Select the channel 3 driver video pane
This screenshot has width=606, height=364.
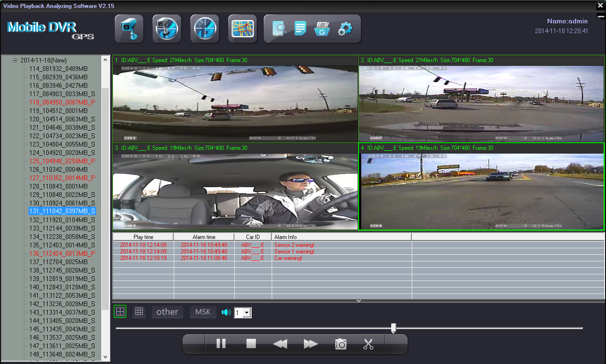tap(235, 191)
